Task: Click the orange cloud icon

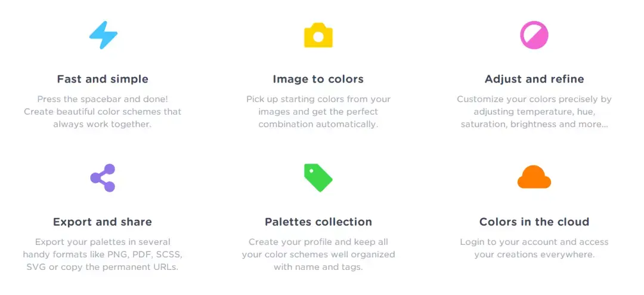Action: [534, 177]
